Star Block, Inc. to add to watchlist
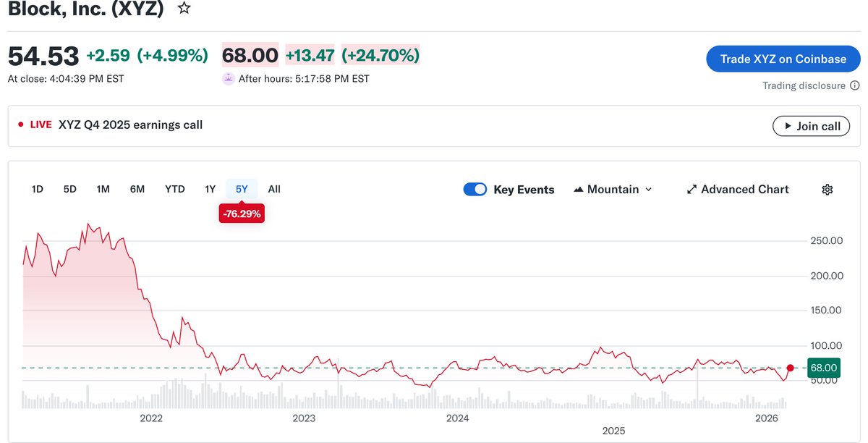Viewport: 868px width, 443px height. tap(185, 9)
